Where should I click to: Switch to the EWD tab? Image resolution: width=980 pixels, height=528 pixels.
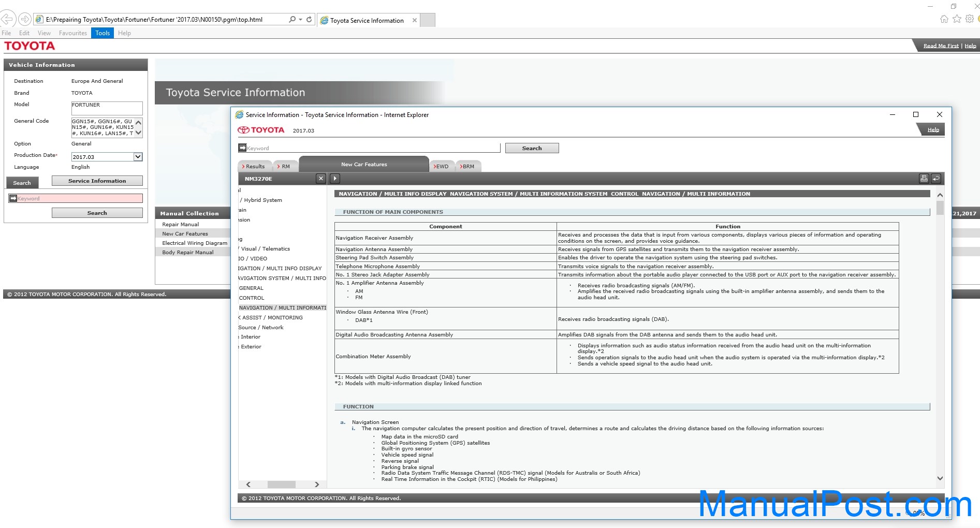442,166
